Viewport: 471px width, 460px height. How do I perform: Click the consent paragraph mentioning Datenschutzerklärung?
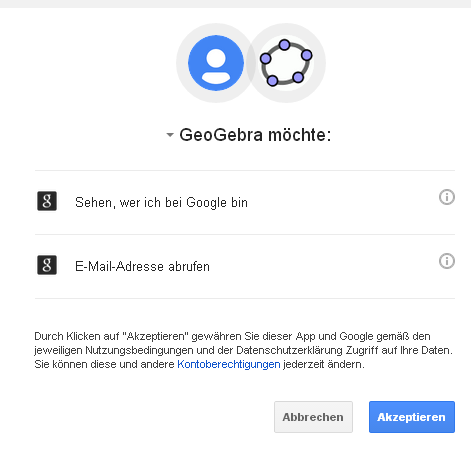(243, 350)
